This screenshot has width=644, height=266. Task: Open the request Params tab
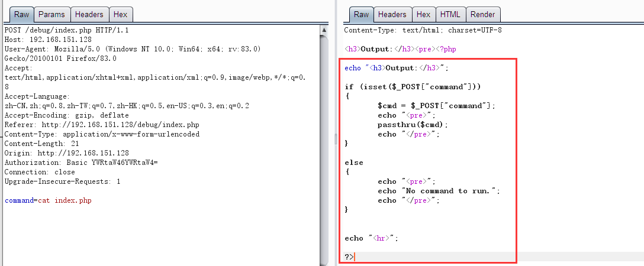[51, 14]
